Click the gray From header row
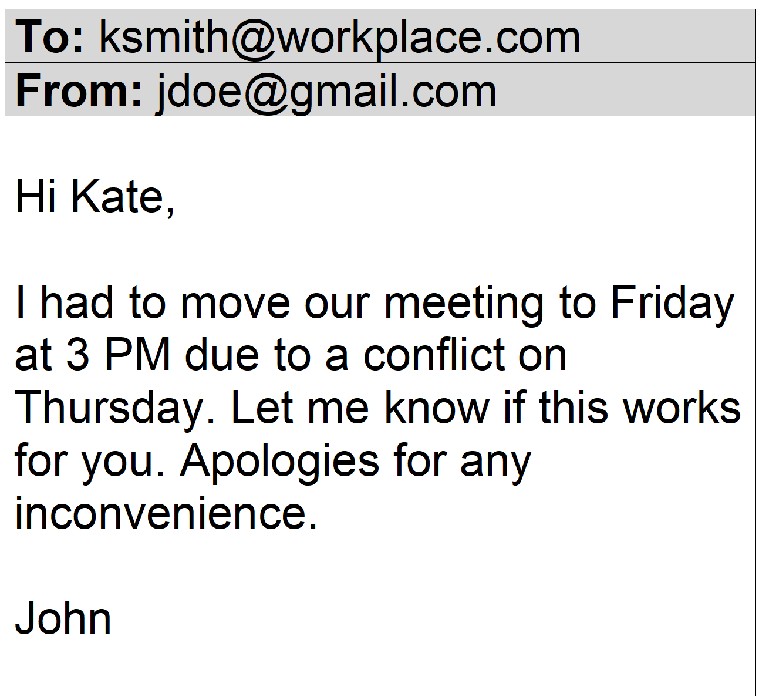Screen dimensions: 759x700 point(380,89)
